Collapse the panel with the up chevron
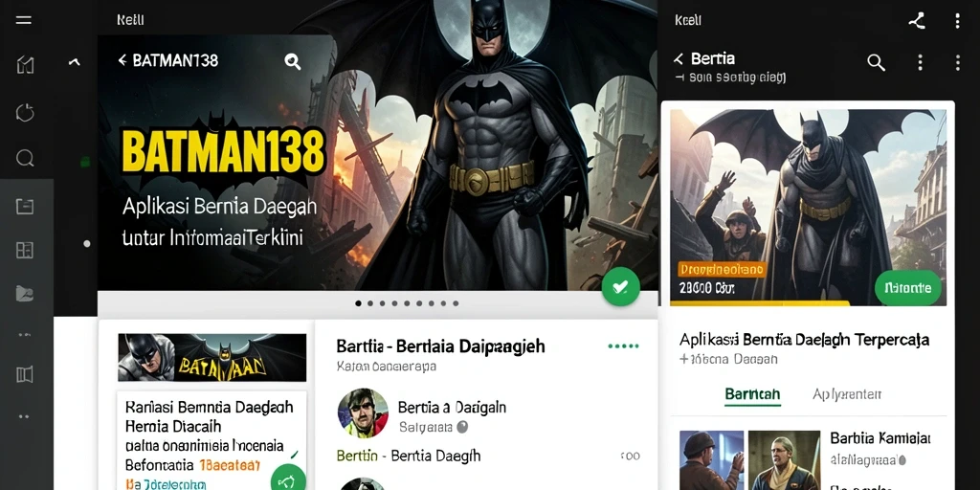980x490 pixels. pos(75,61)
